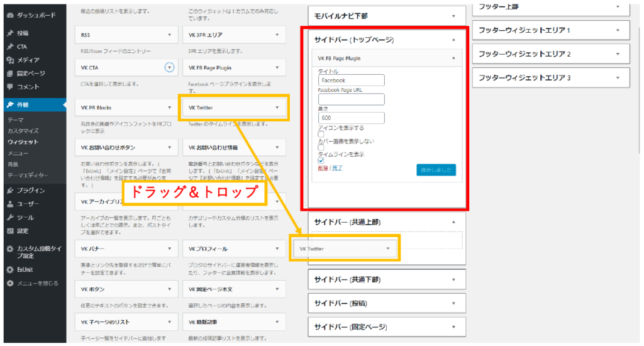
Task: Open カスタマイズ submenu item
Action: [23, 131]
